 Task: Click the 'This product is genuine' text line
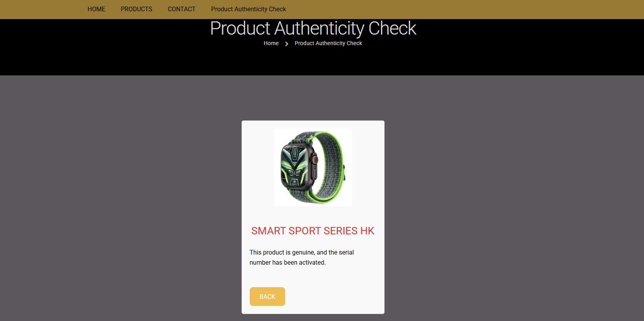tap(302, 253)
